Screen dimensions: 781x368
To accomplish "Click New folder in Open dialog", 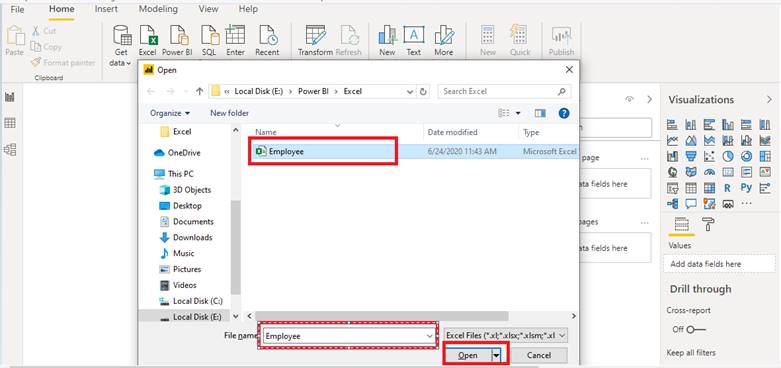I will pos(230,114).
